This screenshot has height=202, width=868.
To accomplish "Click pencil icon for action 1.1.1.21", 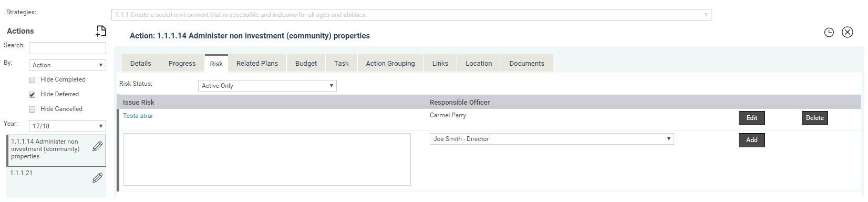I will click(98, 178).
